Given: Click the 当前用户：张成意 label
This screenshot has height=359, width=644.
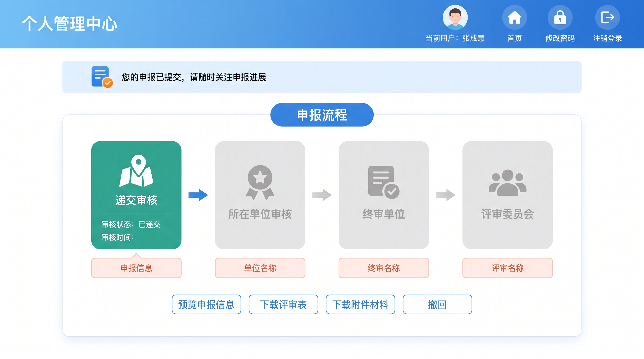Looking at the screenshot, I should pos(455,38).
